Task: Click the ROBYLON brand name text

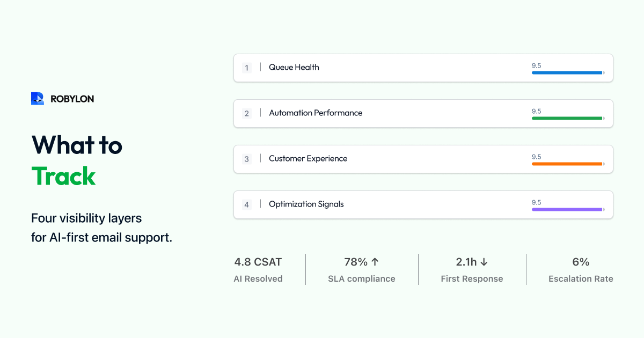Action: click(x=72, y=99)
